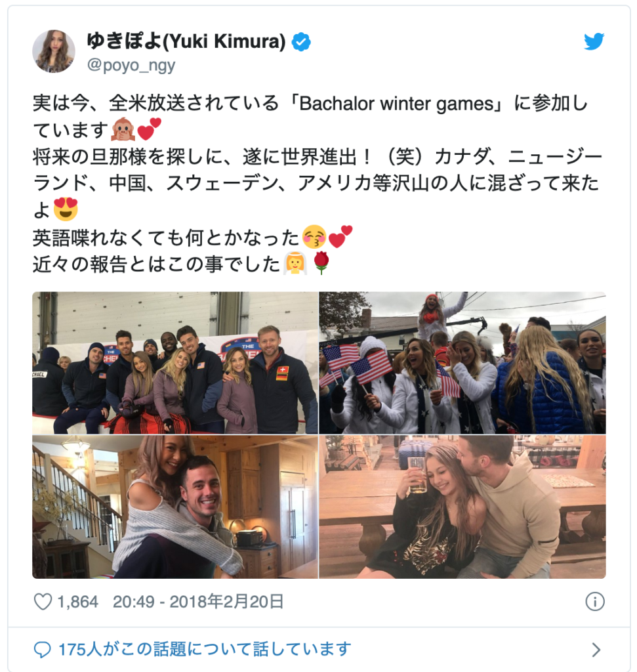Open the tweet info circle icon
Image resolution: width=637 pixels, height=672 pixels.
(594, 602)
